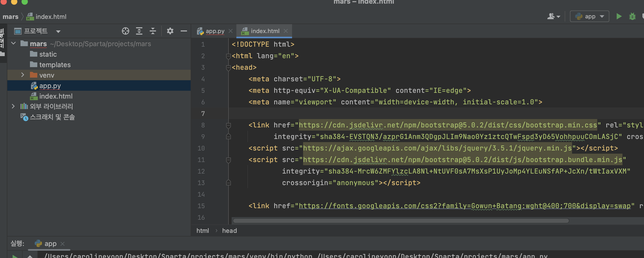The height and width of the screenshot is (258, 644).
Task: Select the venv folder row
Action: coord(99,75)
